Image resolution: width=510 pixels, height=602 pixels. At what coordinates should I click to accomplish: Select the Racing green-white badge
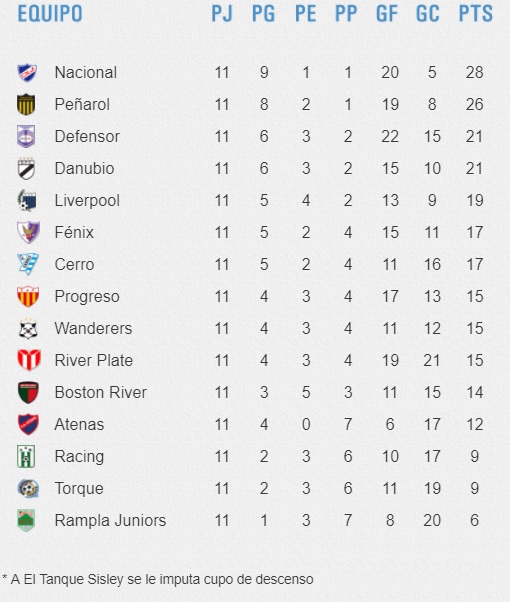(26, 456)
